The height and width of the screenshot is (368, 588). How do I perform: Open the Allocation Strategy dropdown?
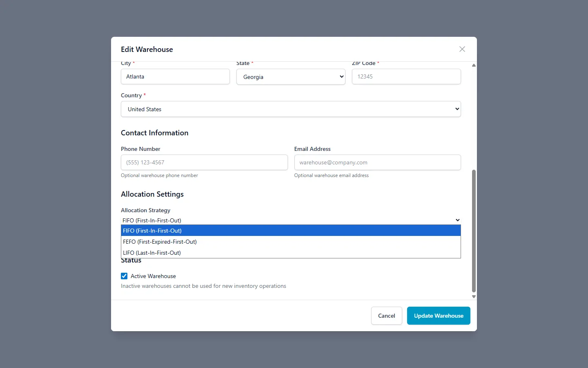coord(290,220)
